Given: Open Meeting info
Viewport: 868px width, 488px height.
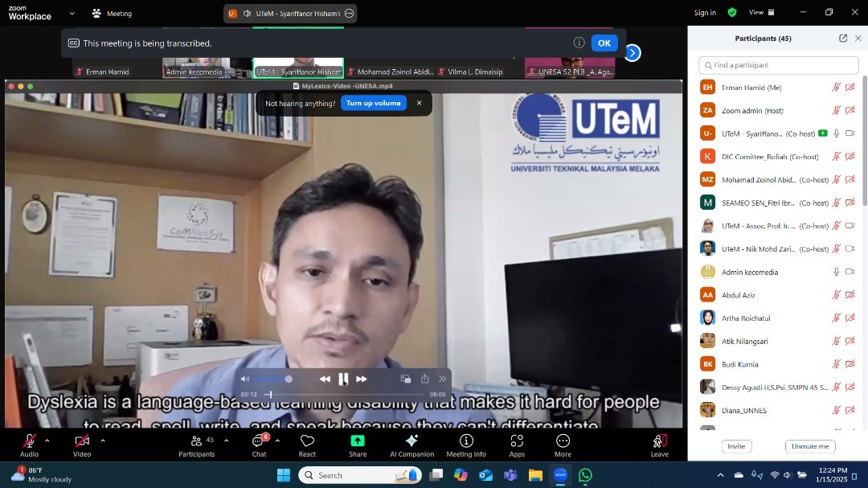Looking at the screenshot, I should 466,445.
